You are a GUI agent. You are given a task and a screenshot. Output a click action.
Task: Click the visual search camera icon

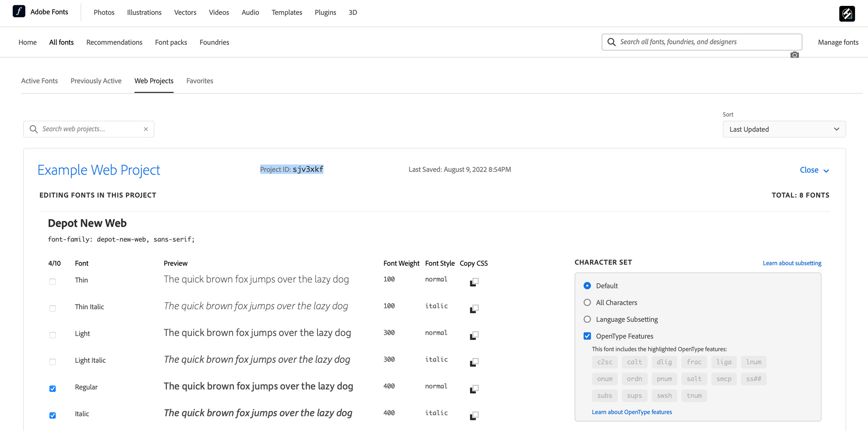tap(795, 55)
